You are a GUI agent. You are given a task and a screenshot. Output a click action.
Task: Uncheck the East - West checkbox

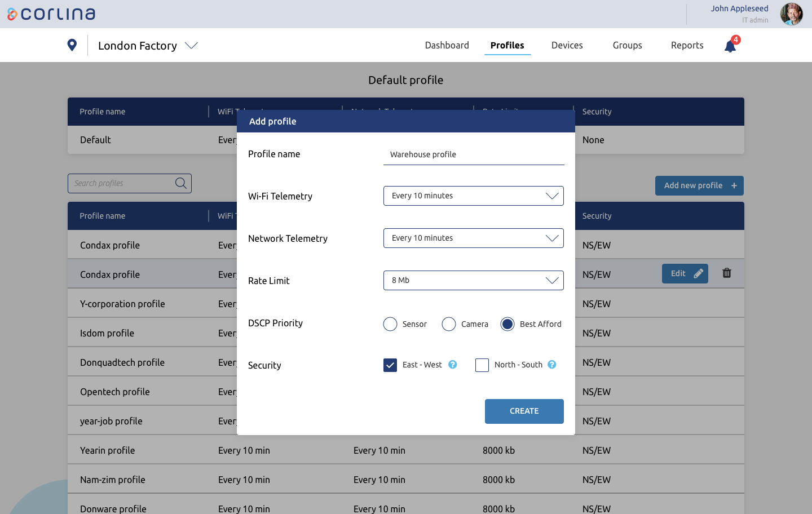390,365
